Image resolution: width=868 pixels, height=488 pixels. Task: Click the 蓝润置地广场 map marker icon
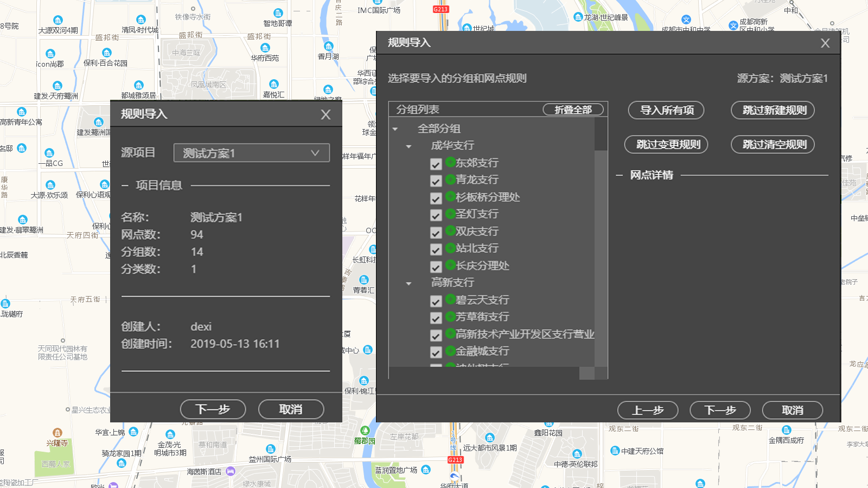426,470
